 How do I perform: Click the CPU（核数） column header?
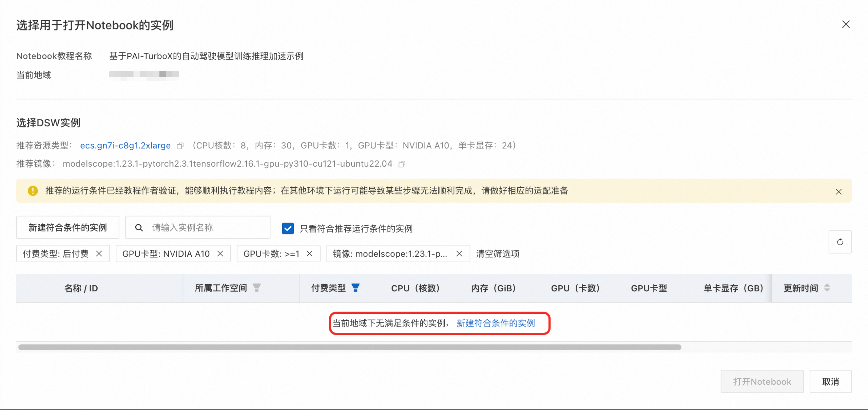click(x=415, y=288)
